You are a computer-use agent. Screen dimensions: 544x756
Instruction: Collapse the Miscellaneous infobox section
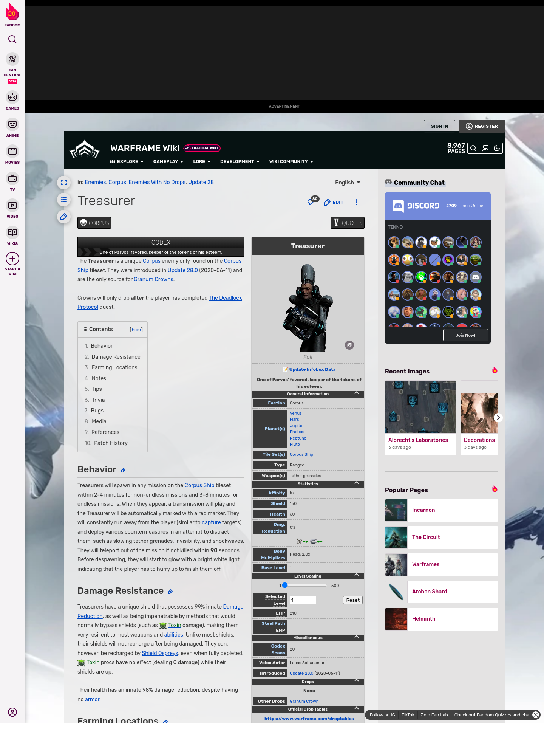click(x=357, y=637)
